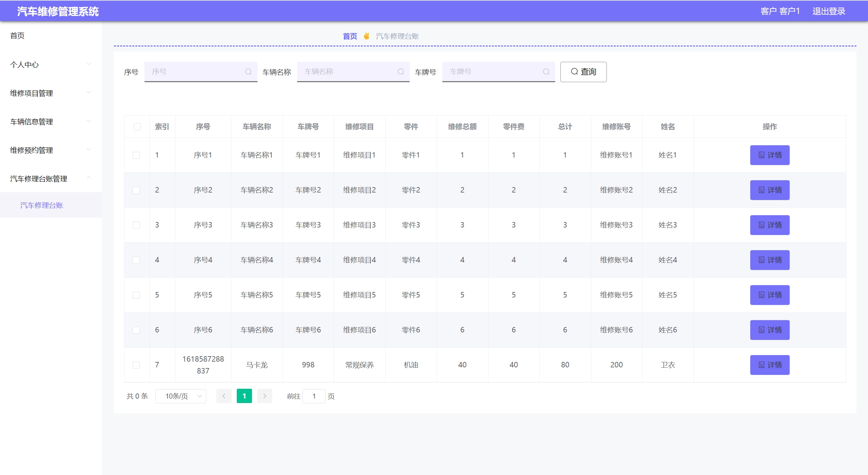Go to next page arrow
The width and height of the screenshot is (868, 475).
click(x=265, y=396)
